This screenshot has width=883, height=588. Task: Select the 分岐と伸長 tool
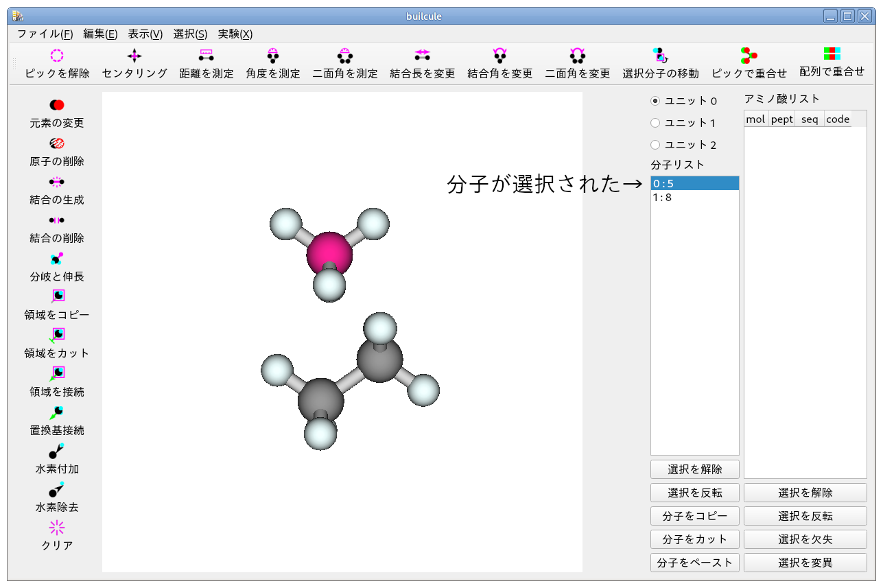click(x=56, y=263)
